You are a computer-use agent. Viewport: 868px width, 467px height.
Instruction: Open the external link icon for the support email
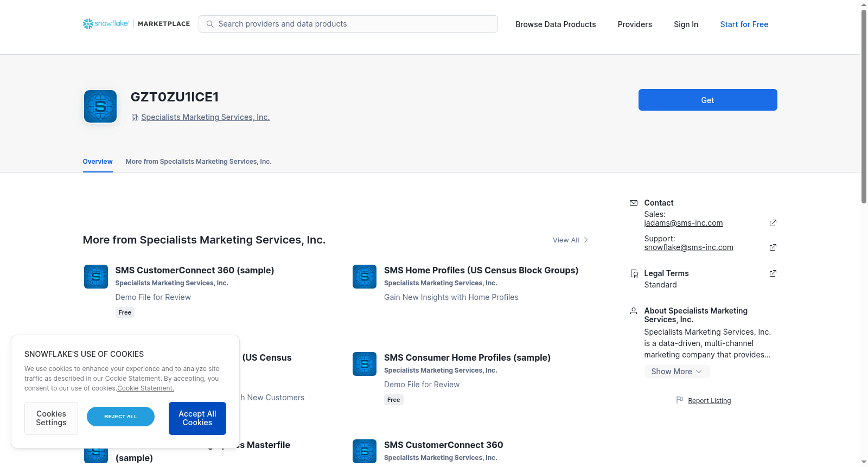tap(773, 247)
